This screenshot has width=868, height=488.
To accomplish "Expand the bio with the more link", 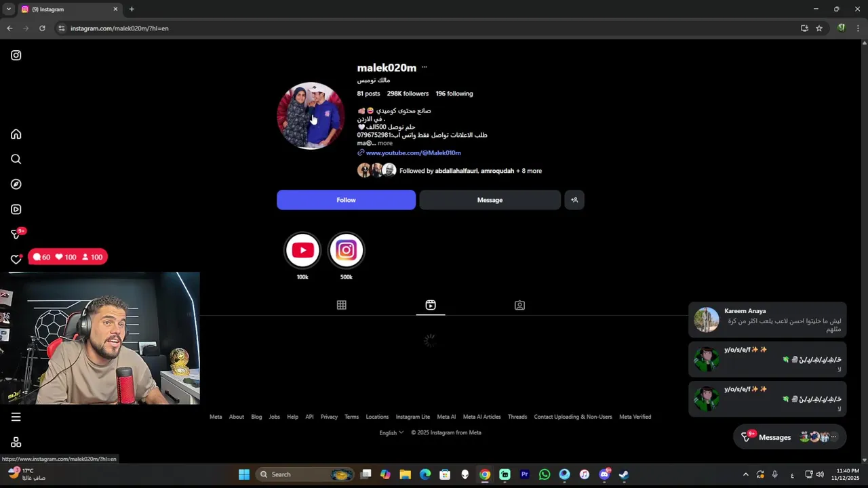I will (384, 143).
